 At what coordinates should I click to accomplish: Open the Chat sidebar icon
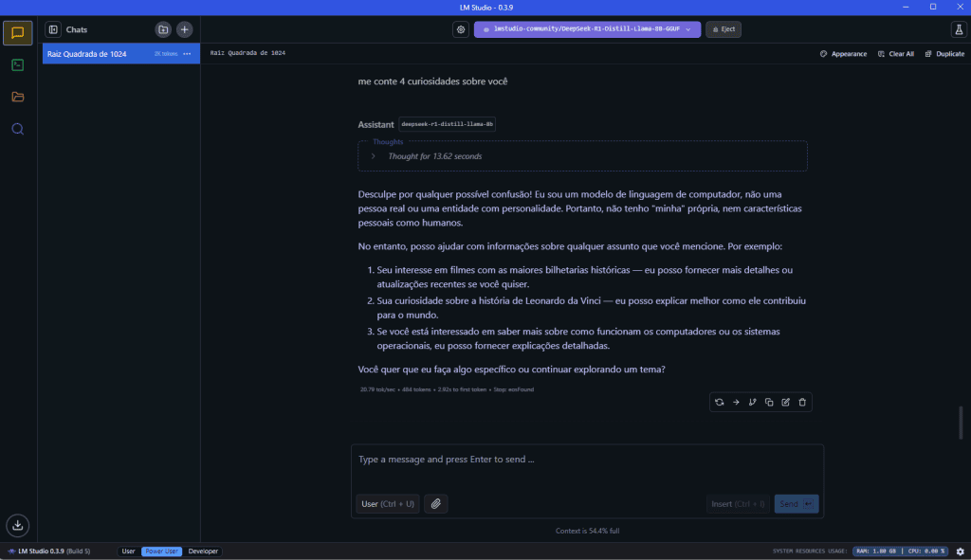[x=17, y=33]
